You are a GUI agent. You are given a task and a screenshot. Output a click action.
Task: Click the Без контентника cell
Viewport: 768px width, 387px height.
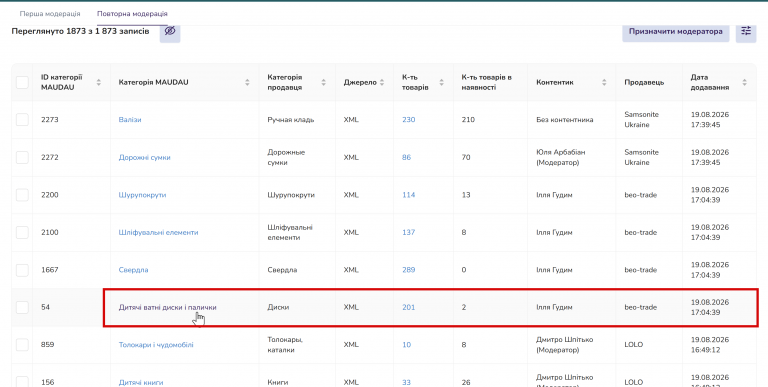click(x=565, y=120)
